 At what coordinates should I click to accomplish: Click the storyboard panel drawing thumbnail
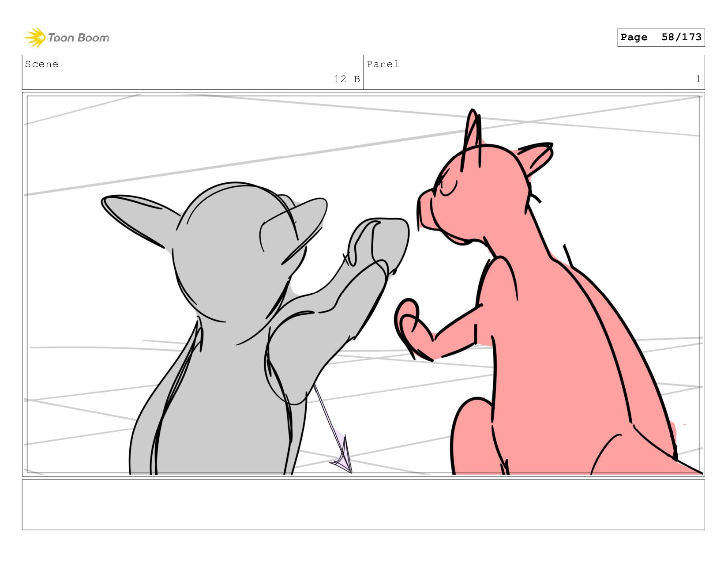click(x=364, y=284)
